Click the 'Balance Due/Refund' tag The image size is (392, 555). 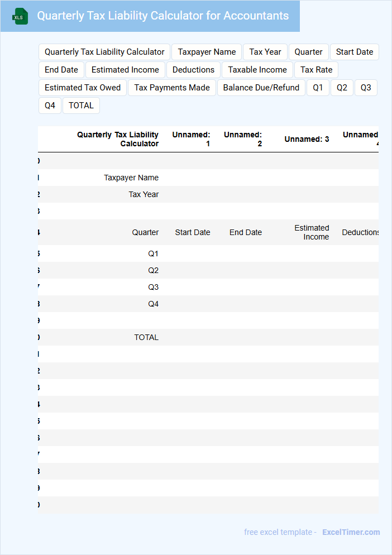(x=261, y=88)
